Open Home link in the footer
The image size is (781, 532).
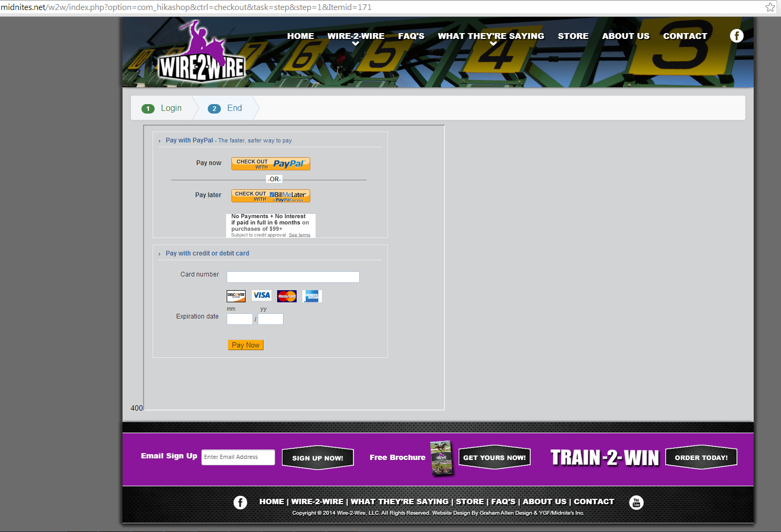click(x=271, y=502)
